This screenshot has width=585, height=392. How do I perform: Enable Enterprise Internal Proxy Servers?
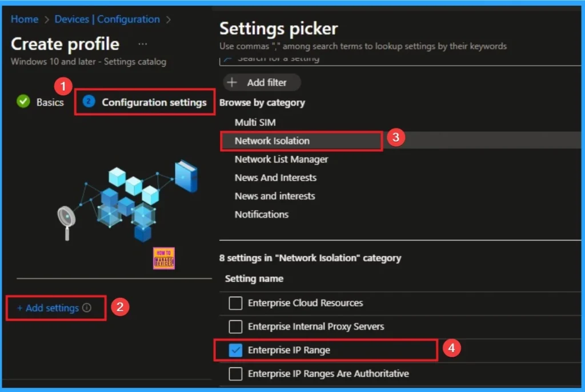(x=235, y=326)
